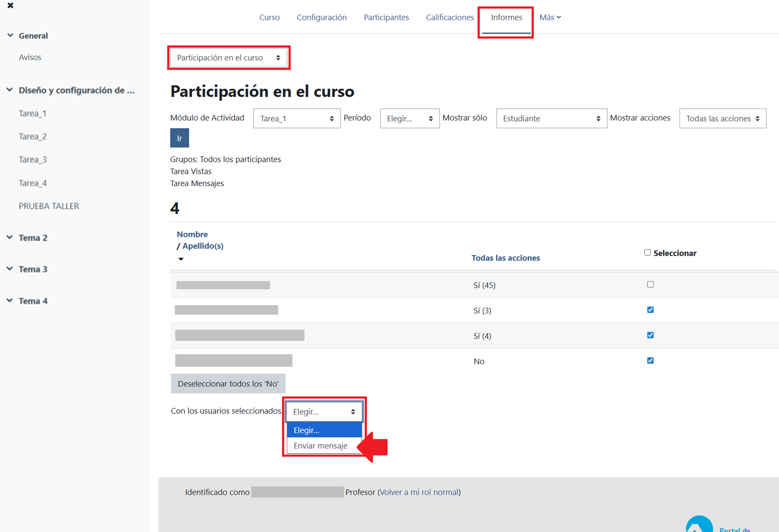Click the Todas las acciones column header
Image resolution: width=779 pixels, height=532 pixels.
pyautogui.click(x=506, y=258)
